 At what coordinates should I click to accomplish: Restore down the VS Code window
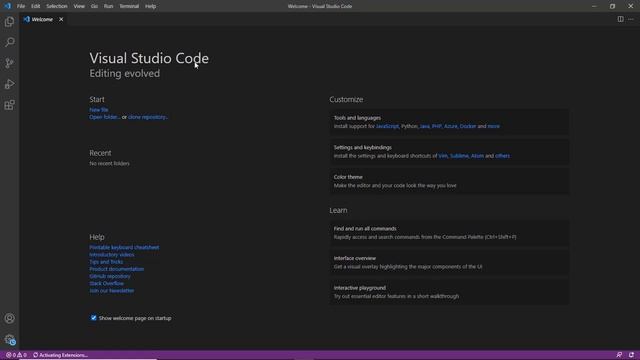[x=612, y=6]
